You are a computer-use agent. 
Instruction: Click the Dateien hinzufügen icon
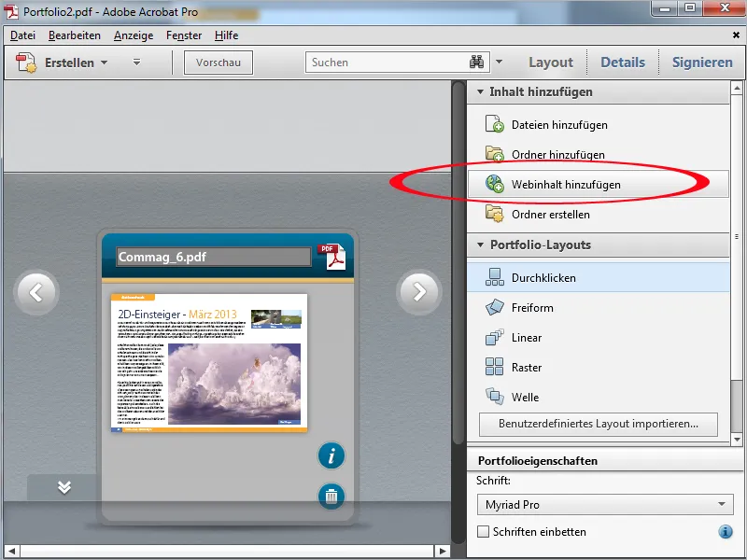point(495,124)
